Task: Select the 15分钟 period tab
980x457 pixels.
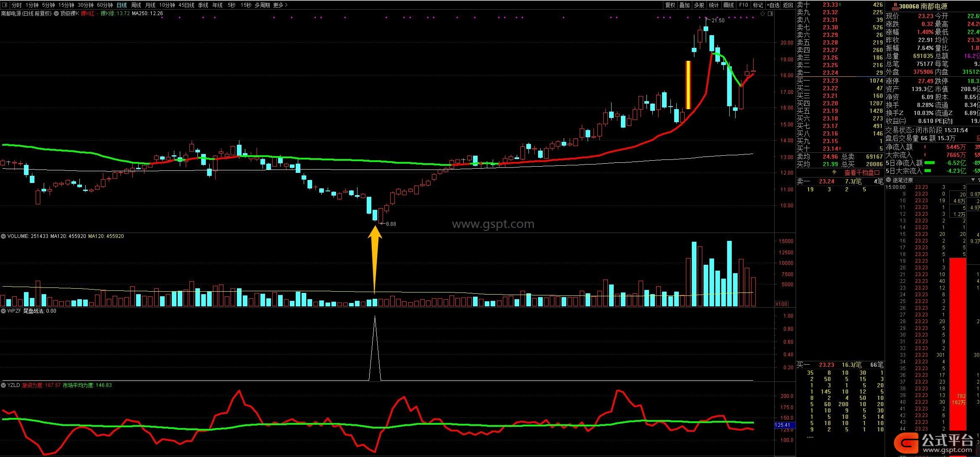Action: coord(66,5)
